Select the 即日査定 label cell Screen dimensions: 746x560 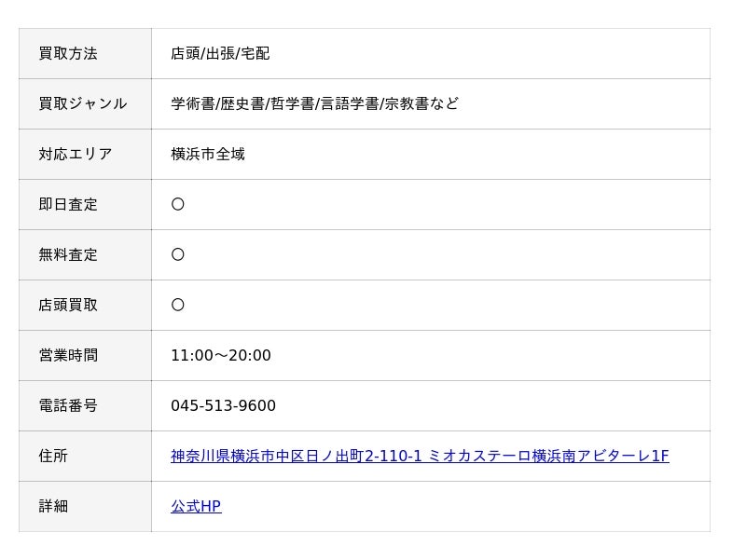click(x=85, y=204)
